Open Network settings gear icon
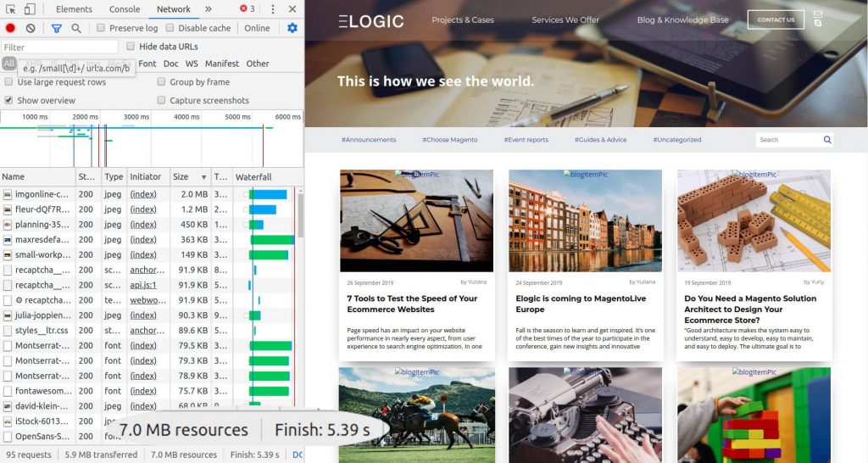The height and width of the screenshot is (463, 868). click(x=292, y=28)
